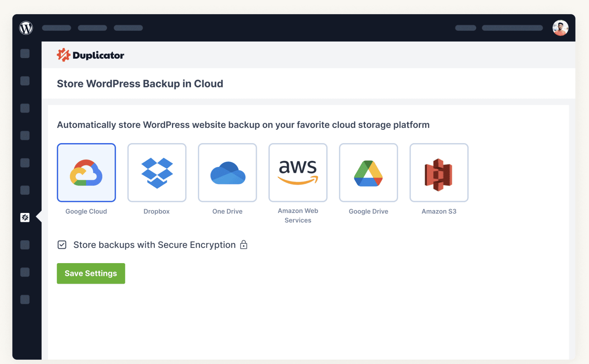This screenshot has width=589, height=364.
Task: Pick the One Drive cloud icon
Action: pyautogui.click(x=227, y=172)
